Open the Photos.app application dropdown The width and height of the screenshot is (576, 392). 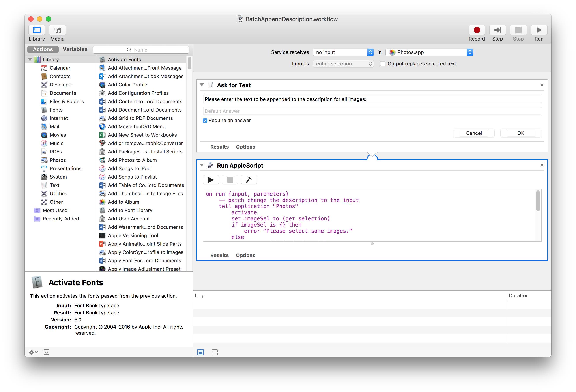pos(429,52)
